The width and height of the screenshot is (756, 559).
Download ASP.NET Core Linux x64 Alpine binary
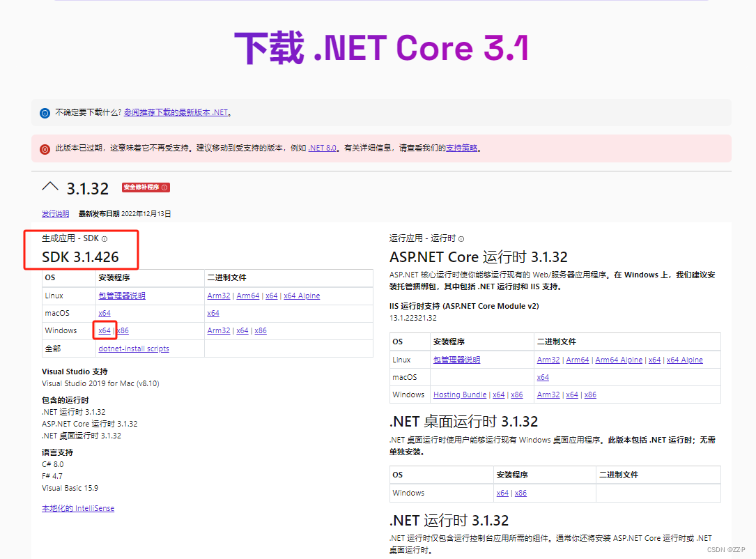[685, 360]
